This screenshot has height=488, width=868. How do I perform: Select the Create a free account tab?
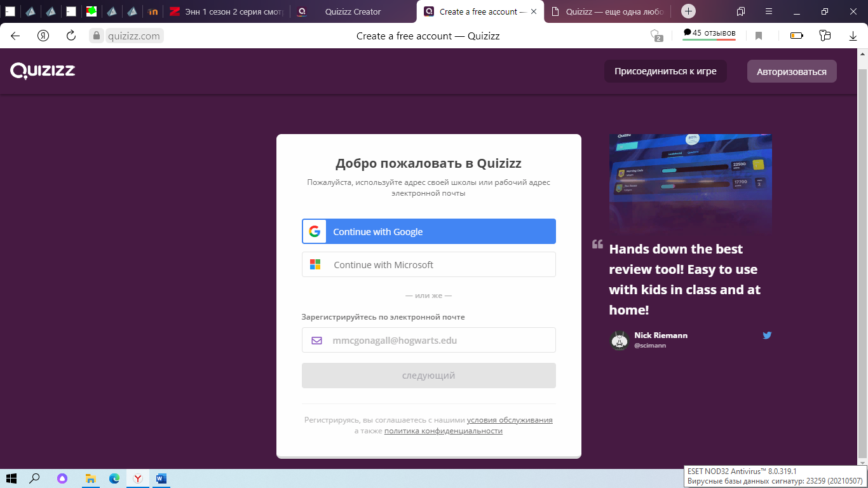point(482,11)
